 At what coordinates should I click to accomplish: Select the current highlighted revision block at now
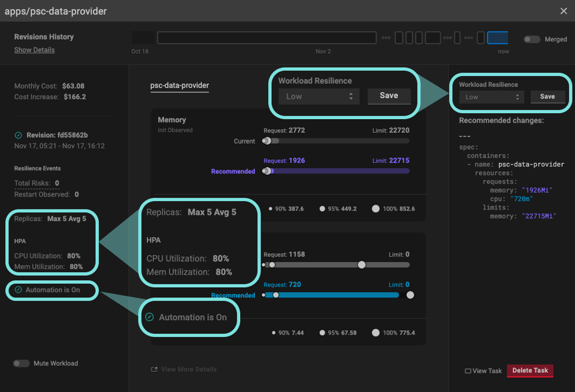pos(497,38)
